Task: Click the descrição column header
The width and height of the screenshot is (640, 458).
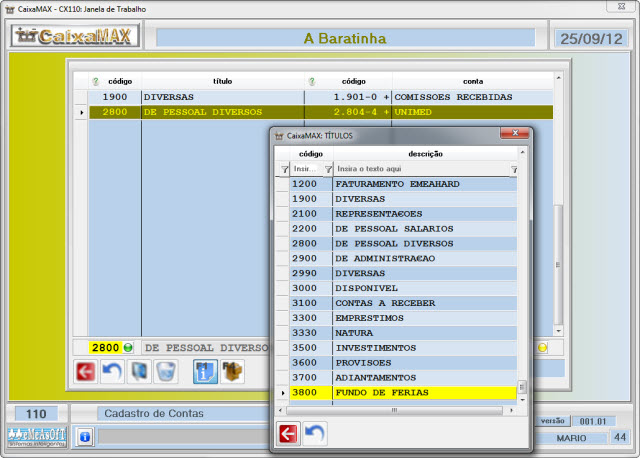Action: click(x=425, y=154)
